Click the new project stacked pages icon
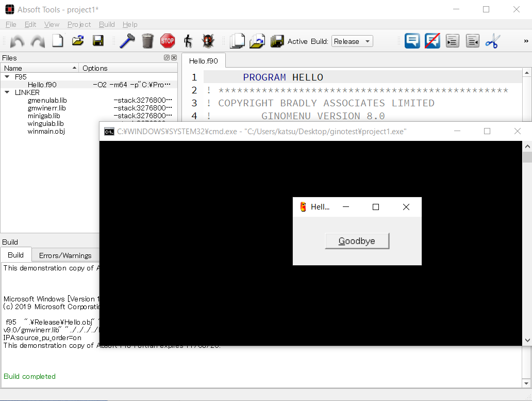Image resolution: width=532 pixels, height=401 pixels. [x=237, y=41]
